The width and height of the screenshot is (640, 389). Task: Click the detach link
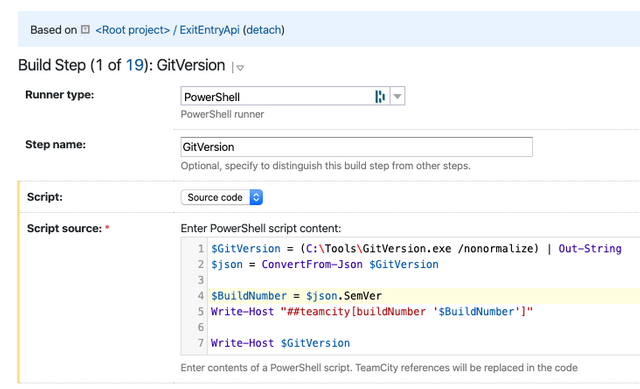pos(264,30)
